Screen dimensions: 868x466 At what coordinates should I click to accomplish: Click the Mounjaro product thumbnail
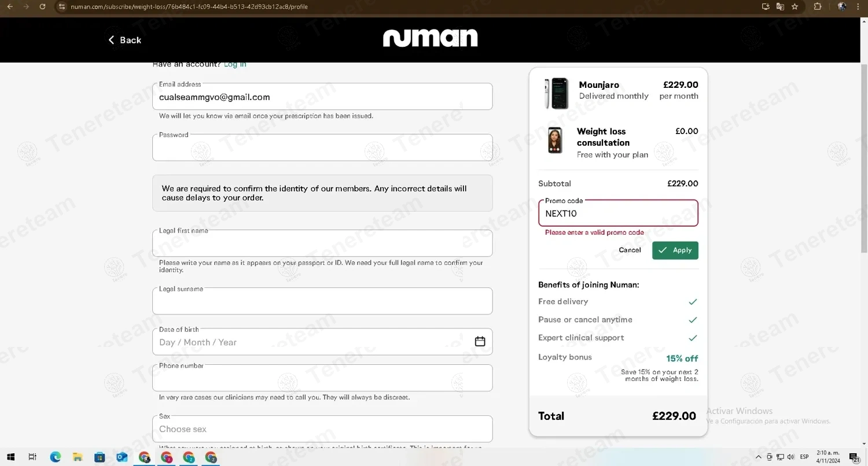click(x=556, y=93)
